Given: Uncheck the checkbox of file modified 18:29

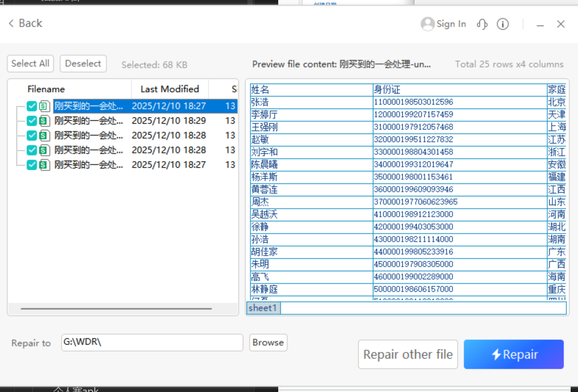Looking at the screenshot, I should pyautogui.click(x=32, y=121).
